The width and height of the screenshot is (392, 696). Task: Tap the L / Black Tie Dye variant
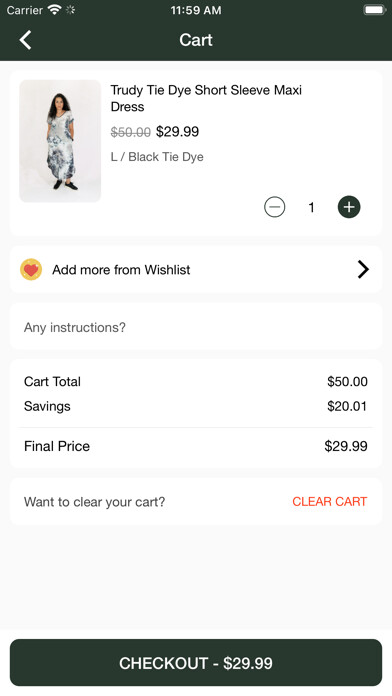pos(157,157)
